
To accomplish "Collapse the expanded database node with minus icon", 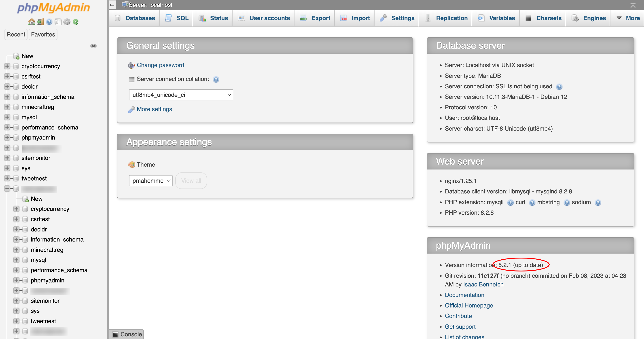I will click(7, 189).
